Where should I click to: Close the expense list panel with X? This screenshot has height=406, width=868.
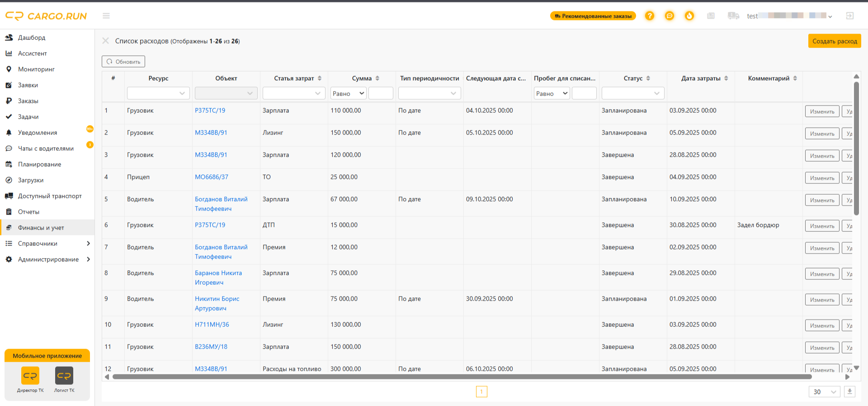106,41
